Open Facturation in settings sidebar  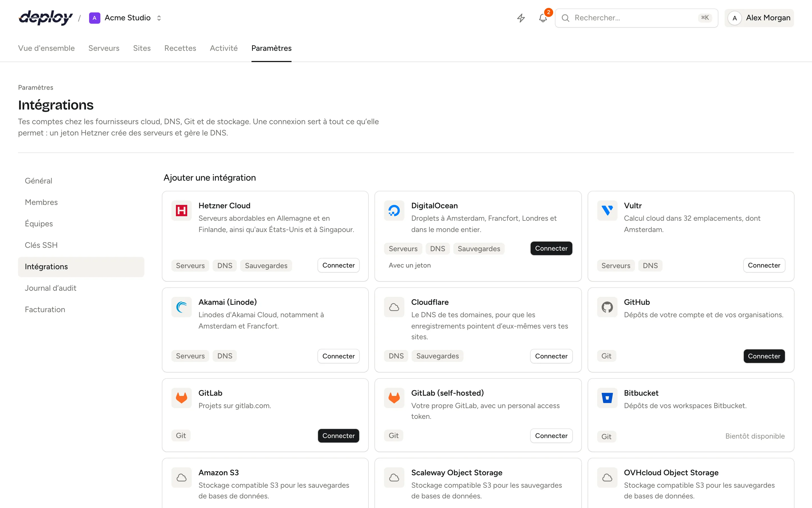[81, 309]
